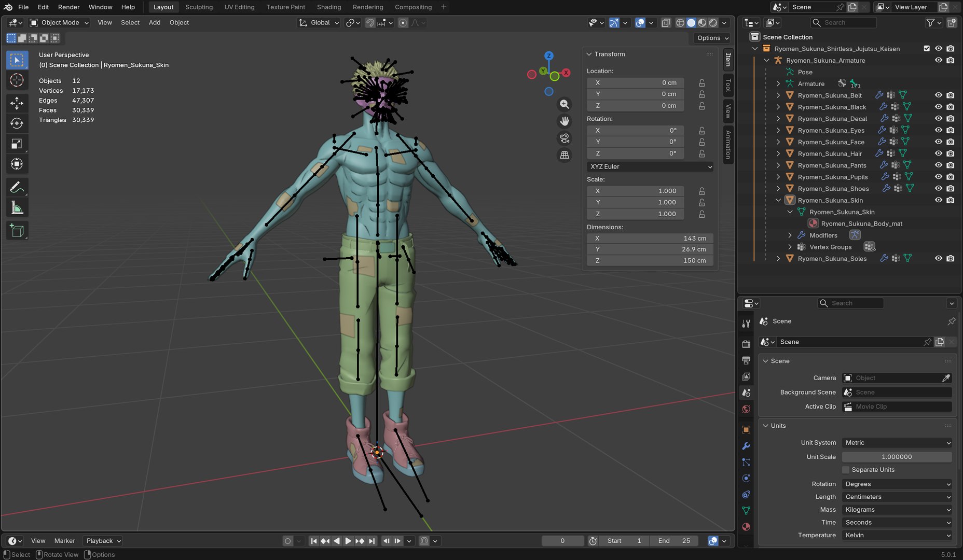Open the World properties tab
The image size is (963, 560).
pos(746,409)
